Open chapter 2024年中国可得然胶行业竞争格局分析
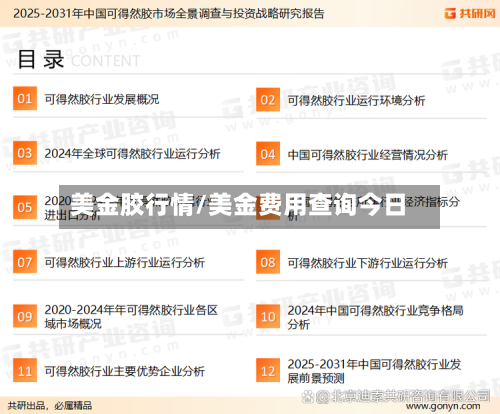Image resolution: width=500 pixels, height=414 pixels. 375,317
